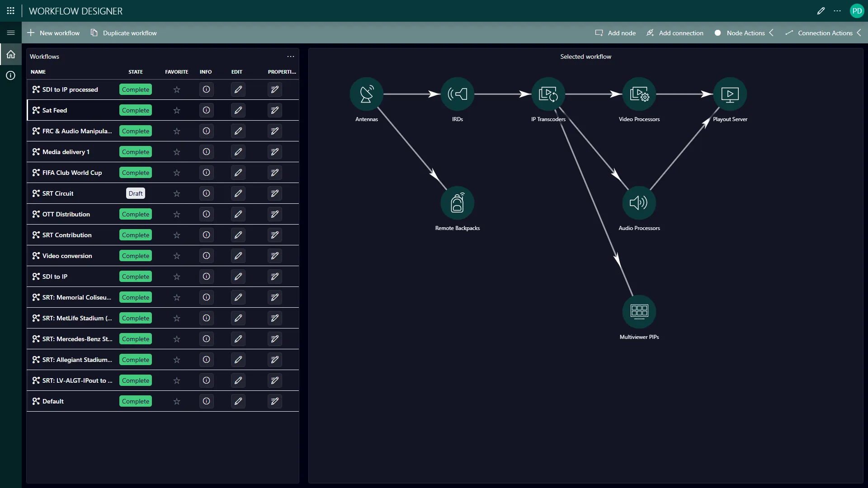Favorite the Default workflow
This screenshot has width=868, height=488.
pos(177,401)
